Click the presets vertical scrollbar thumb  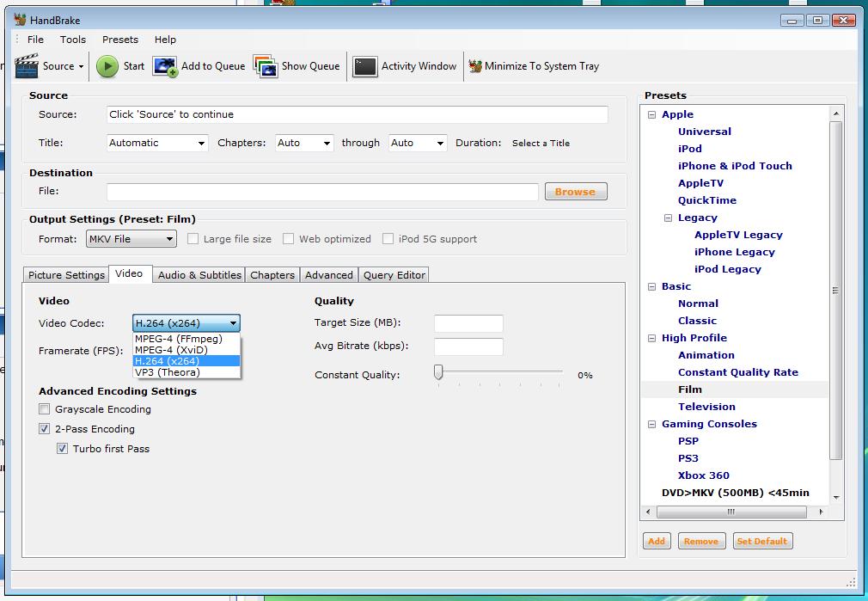836,291
